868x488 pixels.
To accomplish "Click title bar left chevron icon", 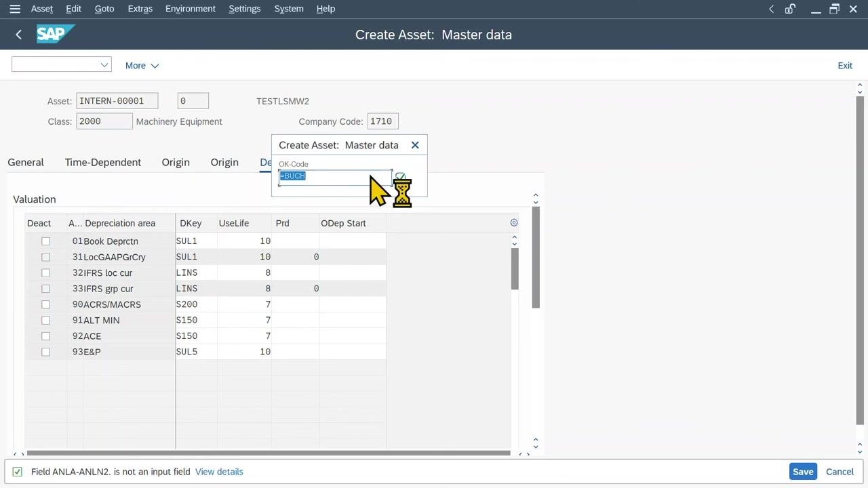I will coord(771,9).
